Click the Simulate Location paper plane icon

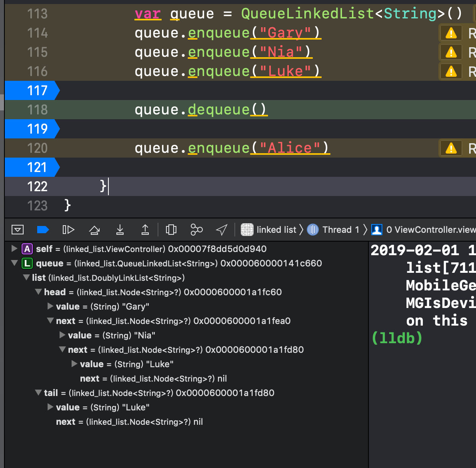pos(221,230)
